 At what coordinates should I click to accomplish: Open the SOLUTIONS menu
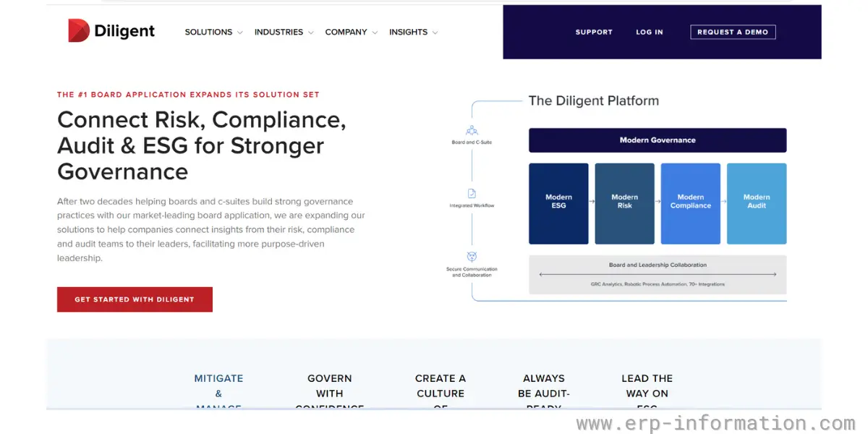coord(208,32)
